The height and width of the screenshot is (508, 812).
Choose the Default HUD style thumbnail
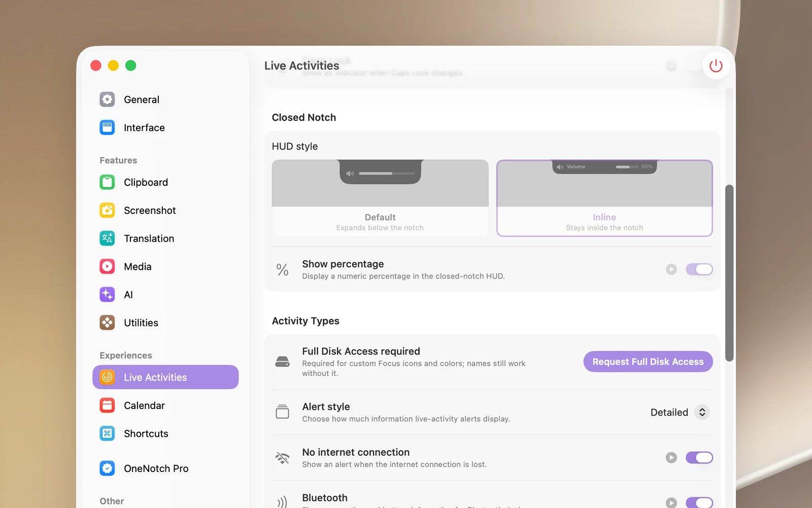tap(380, 198)
